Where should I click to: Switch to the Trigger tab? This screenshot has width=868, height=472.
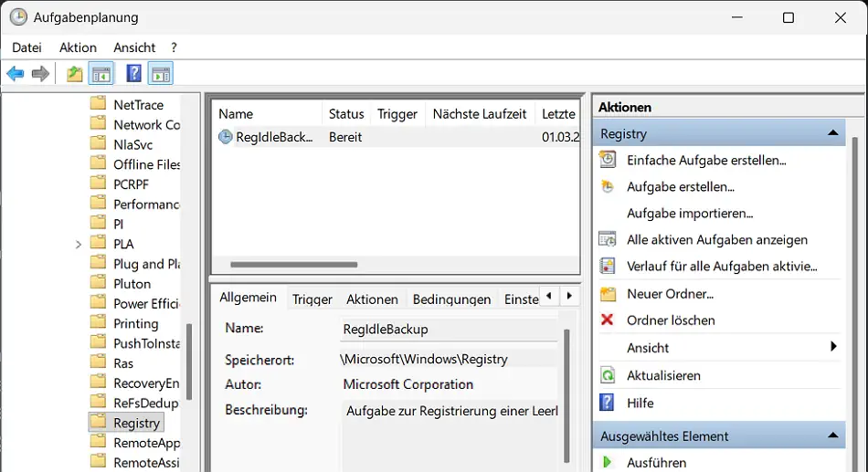tap(312, 299)
